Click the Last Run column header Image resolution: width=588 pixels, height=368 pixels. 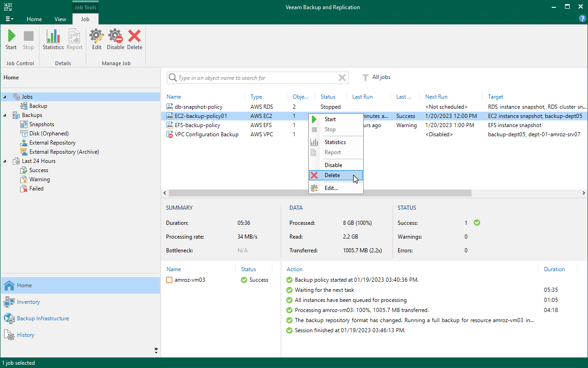coord(362,97)
